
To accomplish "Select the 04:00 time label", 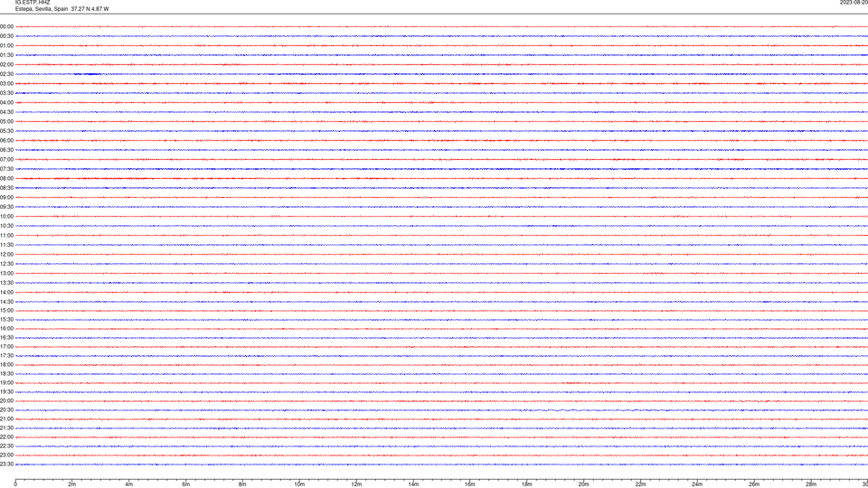I will (6, 102).
